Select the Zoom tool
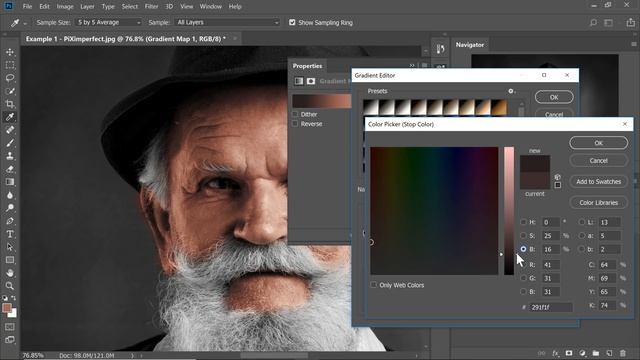Screen dimensions: 640x360 [x=10, y=286]
